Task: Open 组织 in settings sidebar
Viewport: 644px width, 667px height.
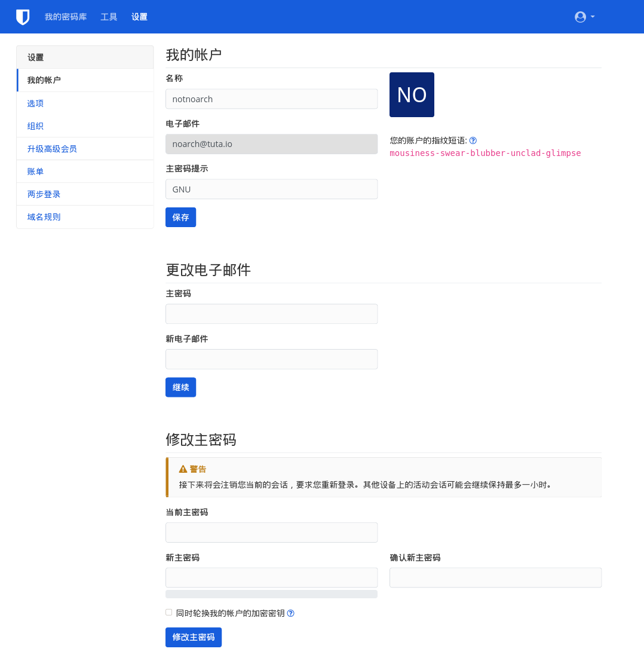Action: [x=36, y=126]
